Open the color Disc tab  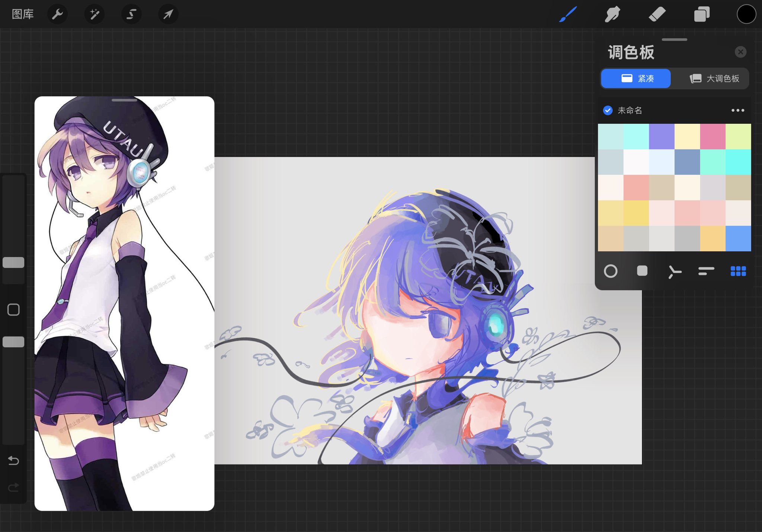[x=611, y=271]
